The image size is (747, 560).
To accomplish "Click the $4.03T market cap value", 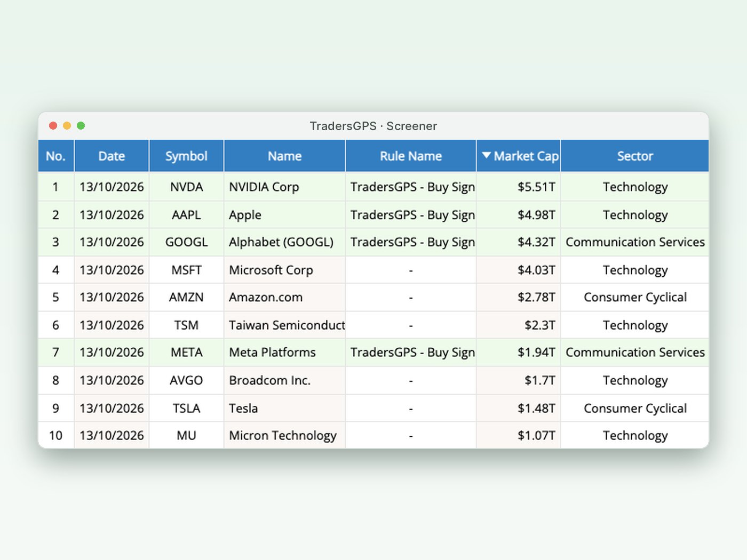I will tap(536, 270).
